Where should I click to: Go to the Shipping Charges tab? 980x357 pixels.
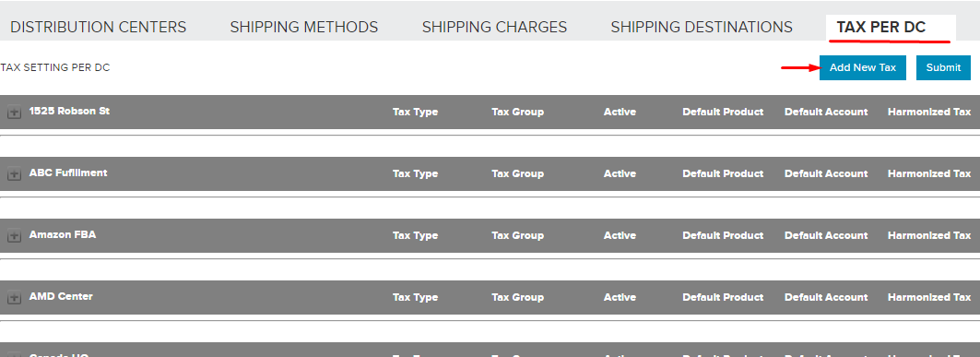(x=494, y=27)
